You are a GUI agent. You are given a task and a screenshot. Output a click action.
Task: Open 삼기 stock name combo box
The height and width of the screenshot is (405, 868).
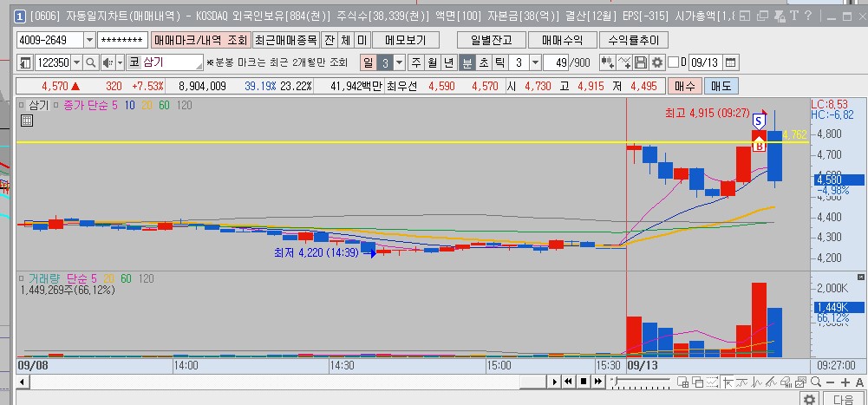tap(165, 62)
